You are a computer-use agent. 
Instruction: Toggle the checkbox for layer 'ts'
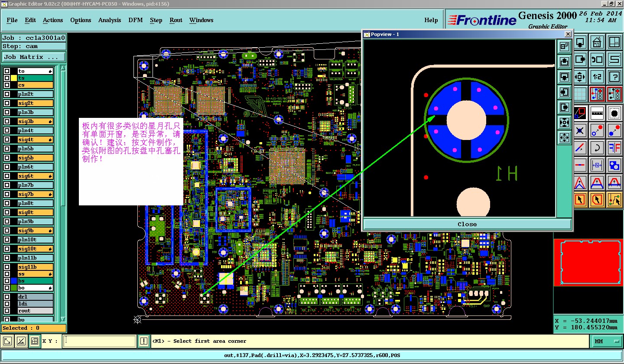(x=7, y=78)
